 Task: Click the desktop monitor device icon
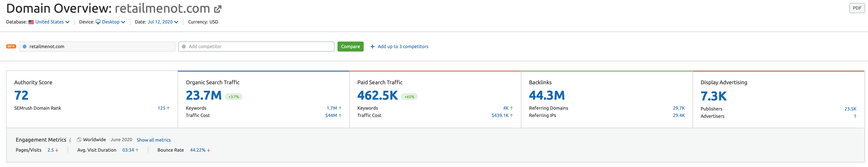coord(98,22)
